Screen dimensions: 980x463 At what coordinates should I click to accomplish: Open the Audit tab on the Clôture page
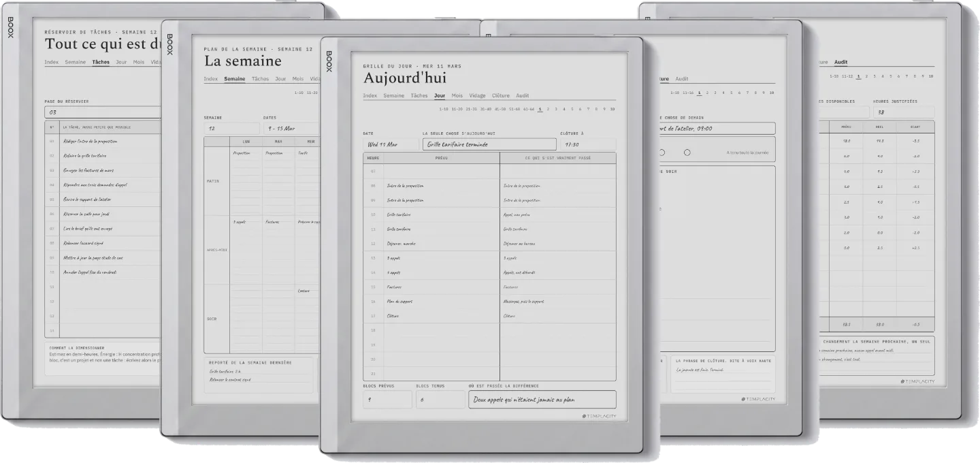(x=681, y=79)
